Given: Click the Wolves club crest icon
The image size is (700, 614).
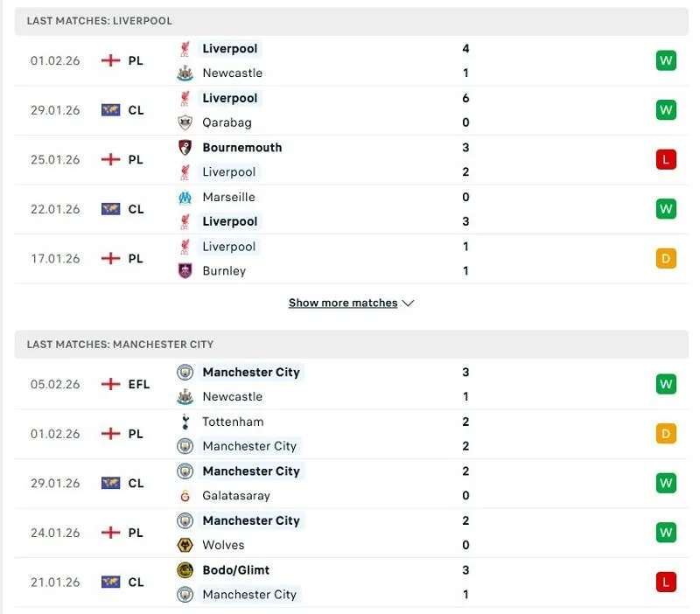Looking at the screenshot, I should click(185, 545).
